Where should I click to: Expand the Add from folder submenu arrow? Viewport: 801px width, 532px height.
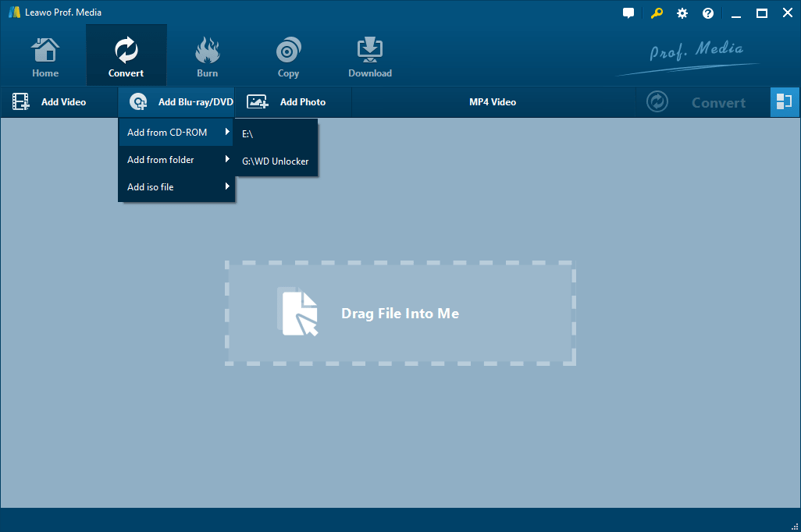(x=227, y=159)
